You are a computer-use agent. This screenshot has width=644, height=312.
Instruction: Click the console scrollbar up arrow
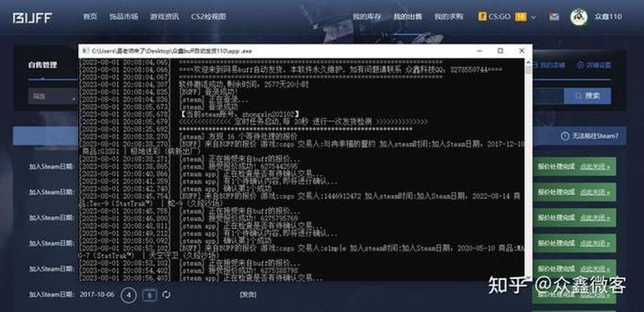tap(528, 62)
